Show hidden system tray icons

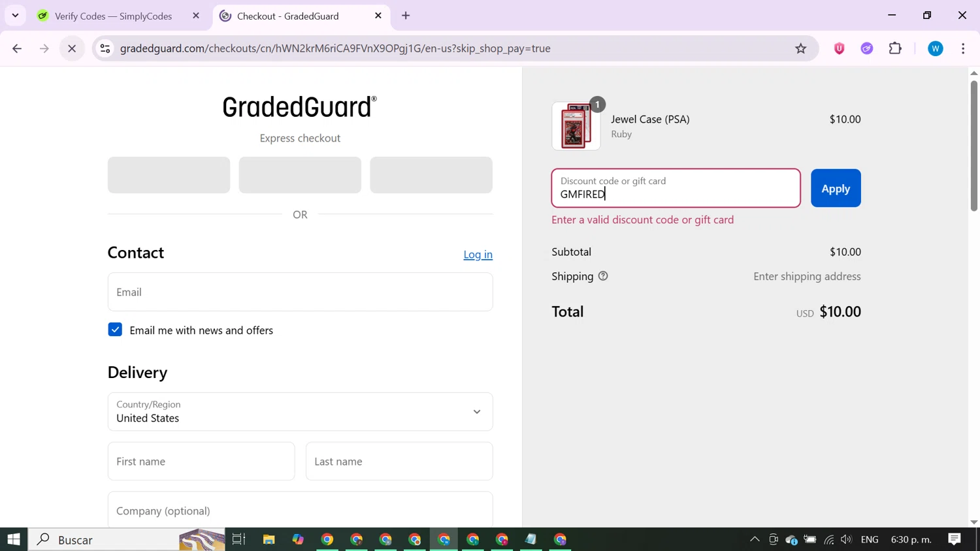coord(755,539)
